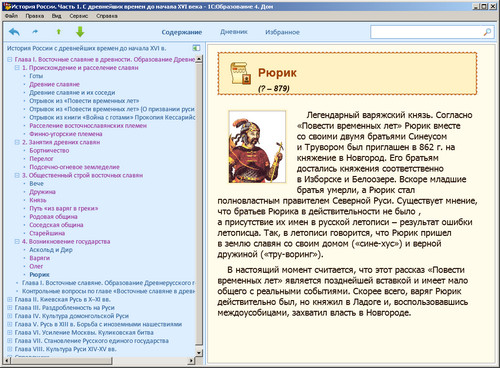
Task: Click horizontal scrollbar right arrow in contents
Action: click(x=191, y=361)
